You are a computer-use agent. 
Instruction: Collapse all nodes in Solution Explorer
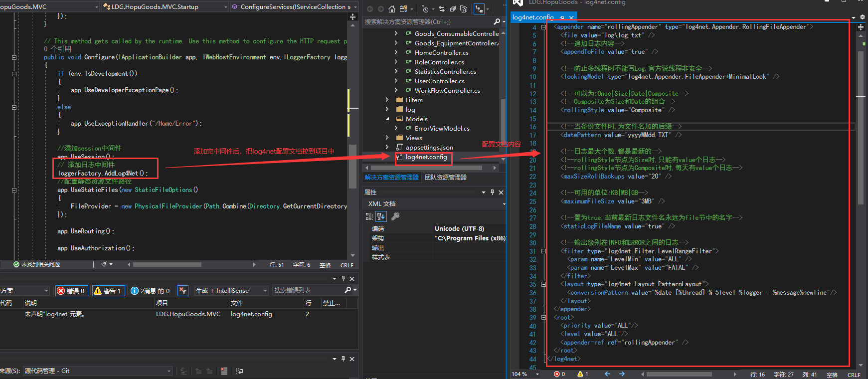pos(453,9)
